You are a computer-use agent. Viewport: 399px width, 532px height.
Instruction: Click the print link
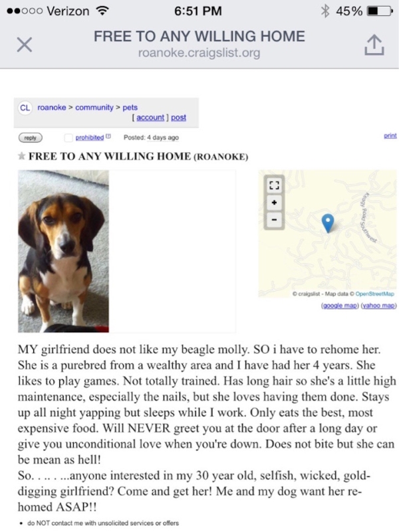pos(390,135)
